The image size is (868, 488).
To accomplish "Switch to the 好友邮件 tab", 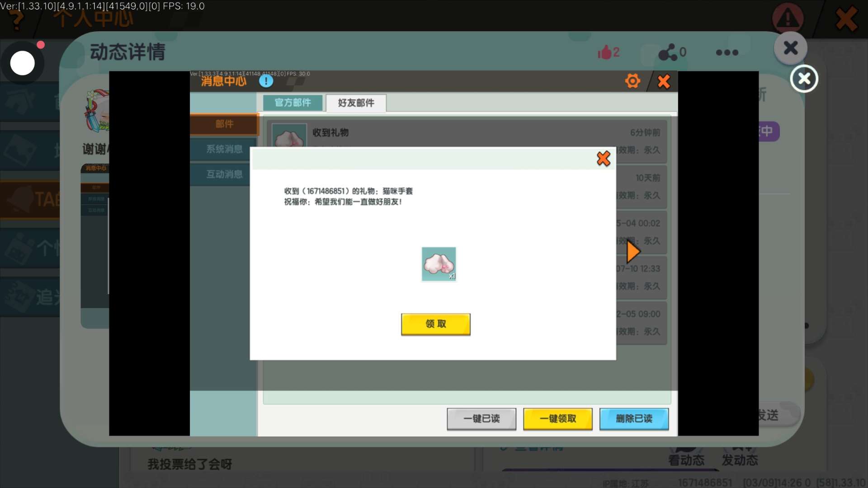I will click(x=356, y=103).
